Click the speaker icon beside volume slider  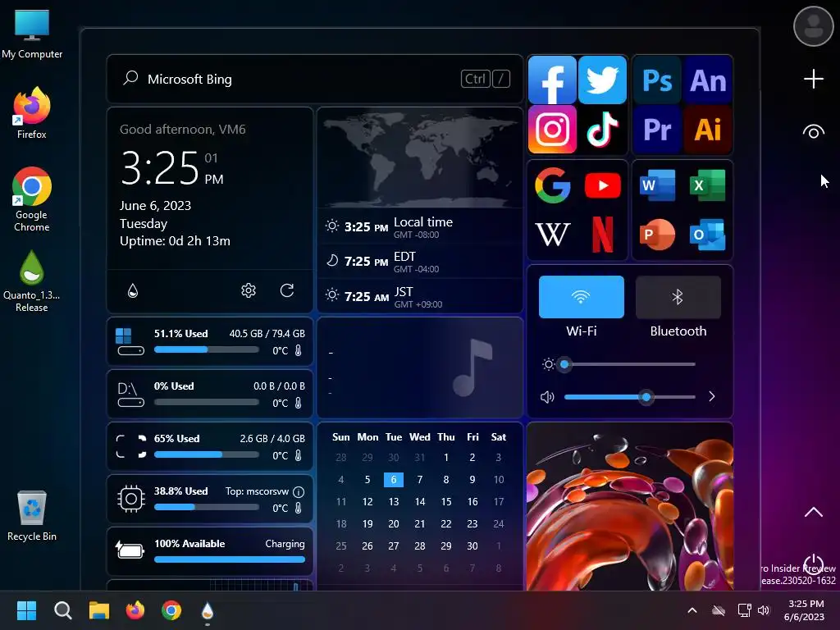click(547, 397)
